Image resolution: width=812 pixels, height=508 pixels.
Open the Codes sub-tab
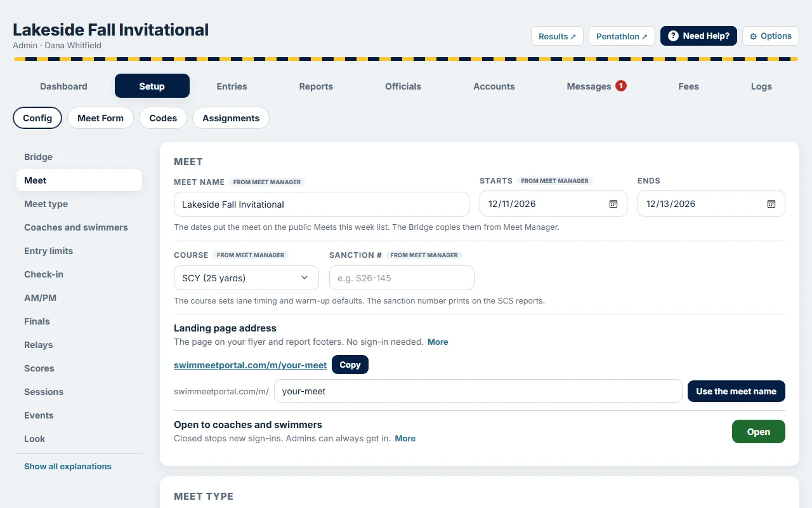[x=163, y=118]
